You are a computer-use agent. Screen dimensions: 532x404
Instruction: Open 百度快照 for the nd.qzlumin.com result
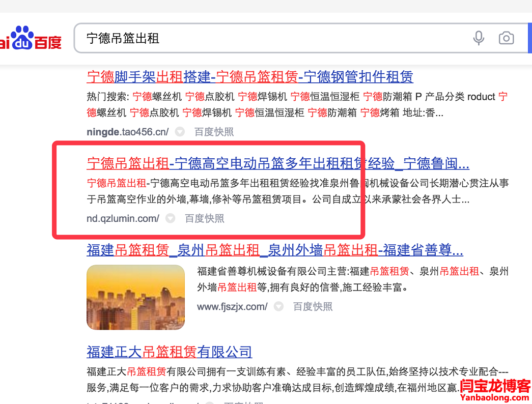(204, 218)
